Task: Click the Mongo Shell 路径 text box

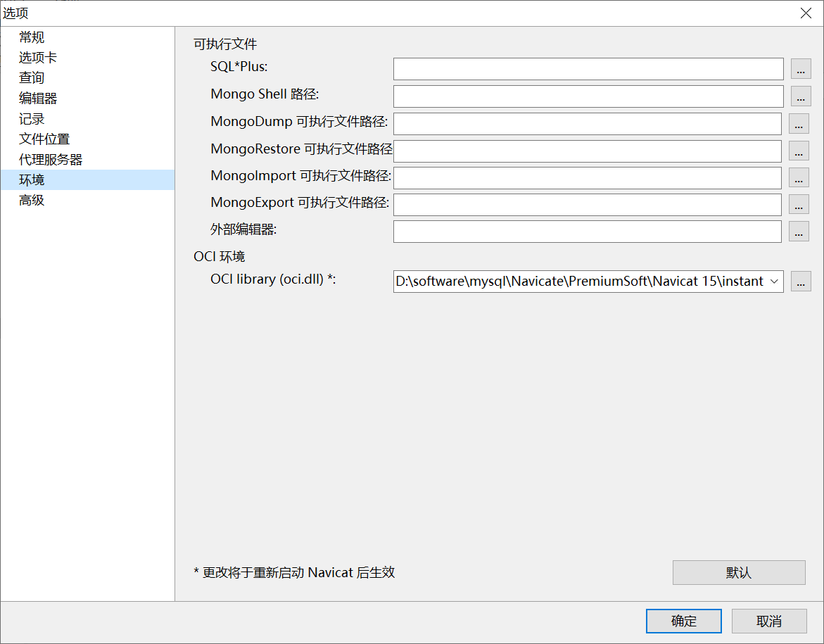Action: click(588, 96)
